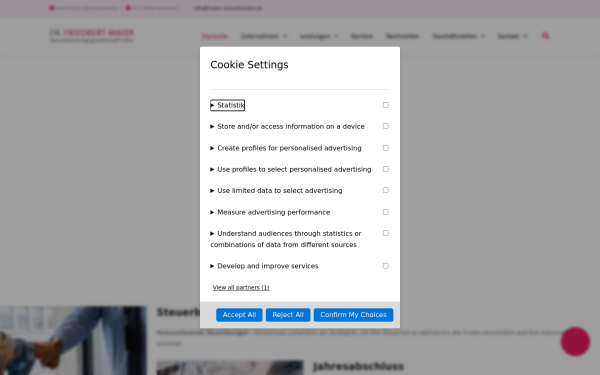This screenshot has height=375, width=600.
Task: Click Confirm My Choices button
Action: [353, 315]
